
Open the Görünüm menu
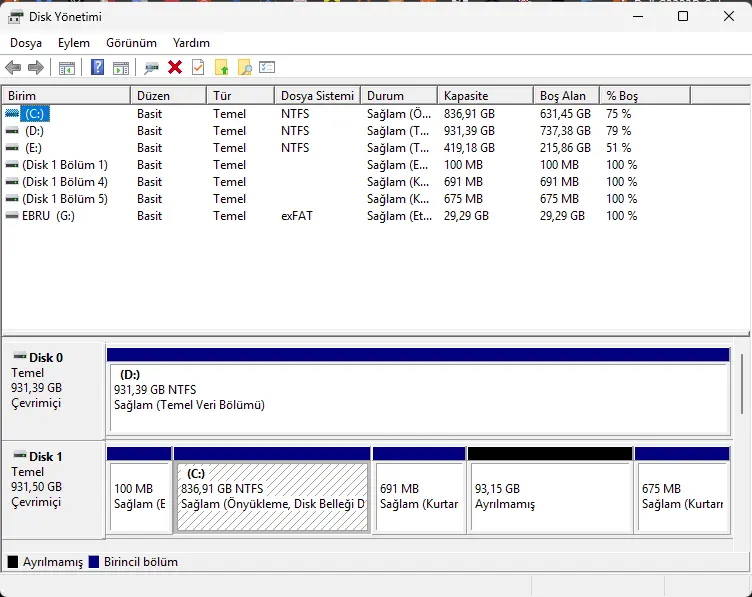[131, 43]
